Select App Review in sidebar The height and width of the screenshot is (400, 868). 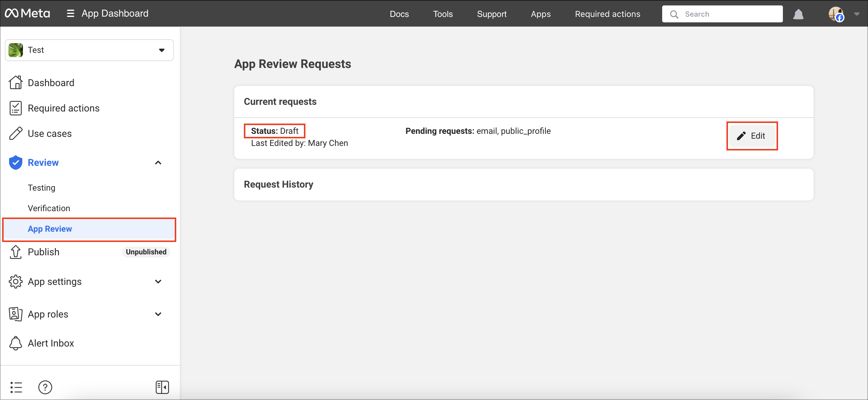click(x=89, y=229)
